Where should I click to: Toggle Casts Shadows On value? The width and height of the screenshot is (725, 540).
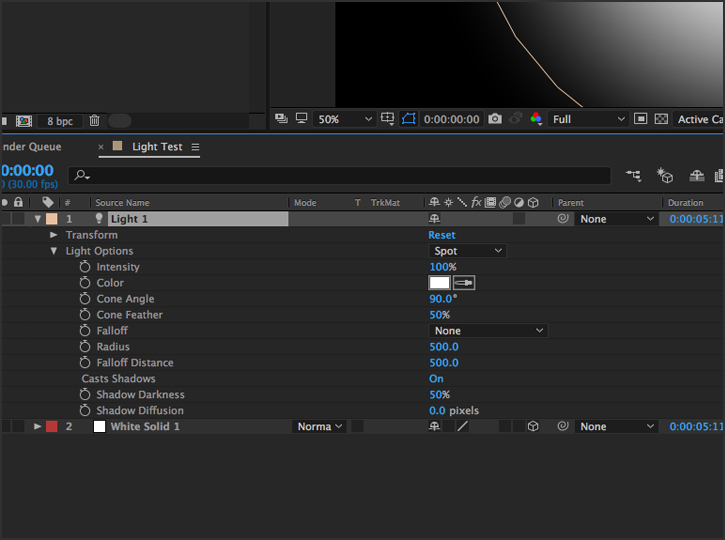436,379
